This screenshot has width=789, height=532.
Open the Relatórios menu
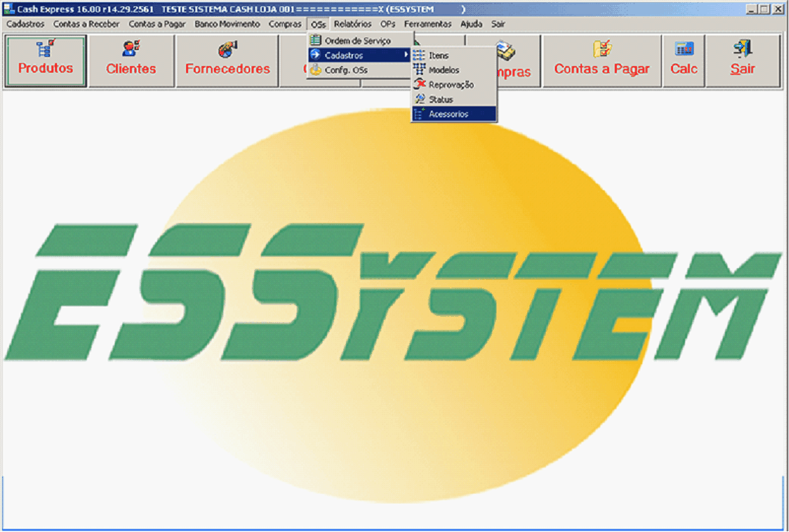pos(353,24)
